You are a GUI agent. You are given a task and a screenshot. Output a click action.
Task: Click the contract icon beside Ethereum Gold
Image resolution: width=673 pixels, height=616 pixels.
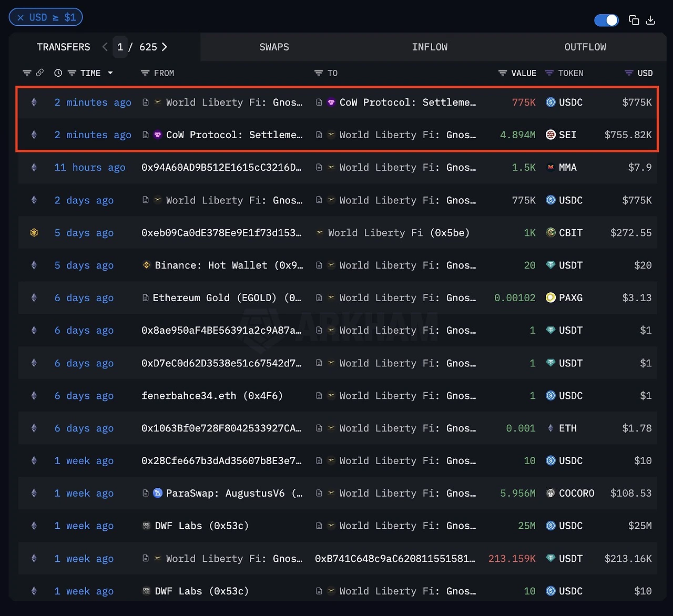pos(146,298)
